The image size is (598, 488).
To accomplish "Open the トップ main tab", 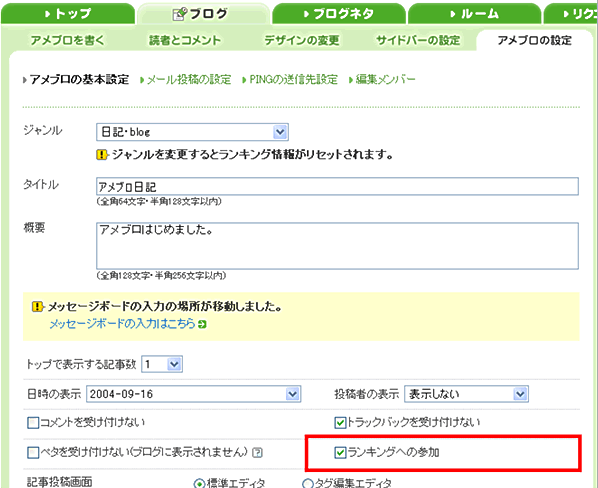I will tap(68, 14).
